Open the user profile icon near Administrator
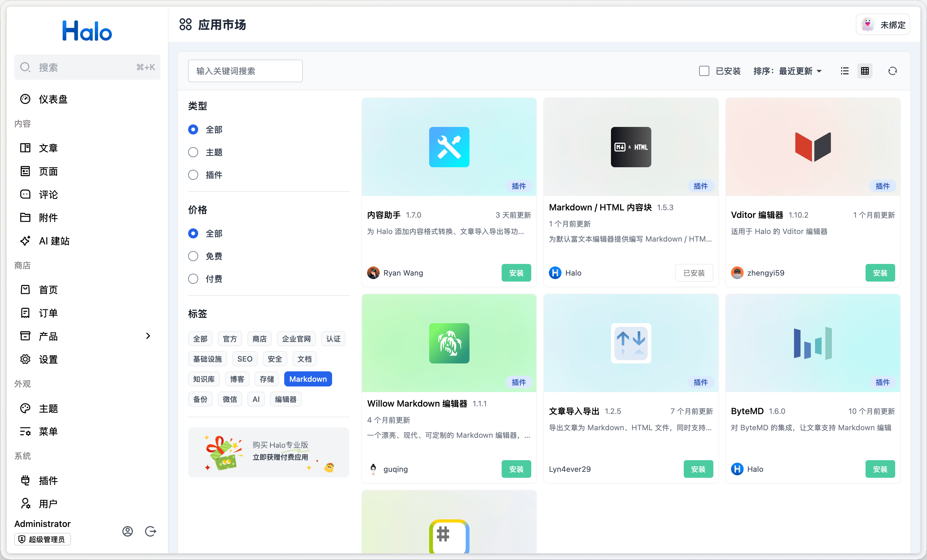The width and height of the screenshot is (927, 560). pos(128,531)
